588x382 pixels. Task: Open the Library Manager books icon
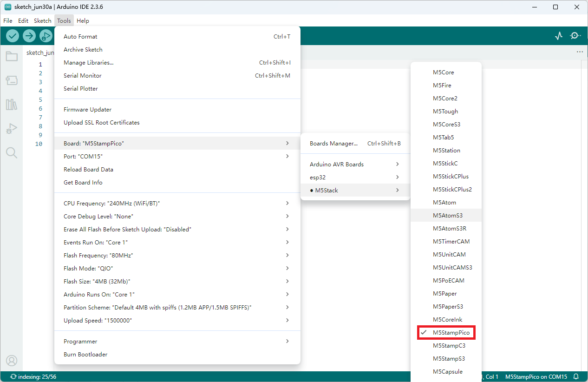(12, 105)
